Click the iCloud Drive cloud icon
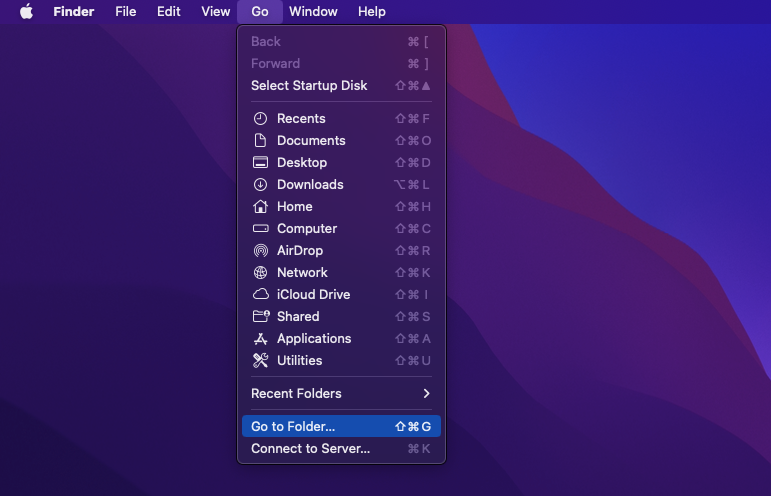 click(260, 295)
